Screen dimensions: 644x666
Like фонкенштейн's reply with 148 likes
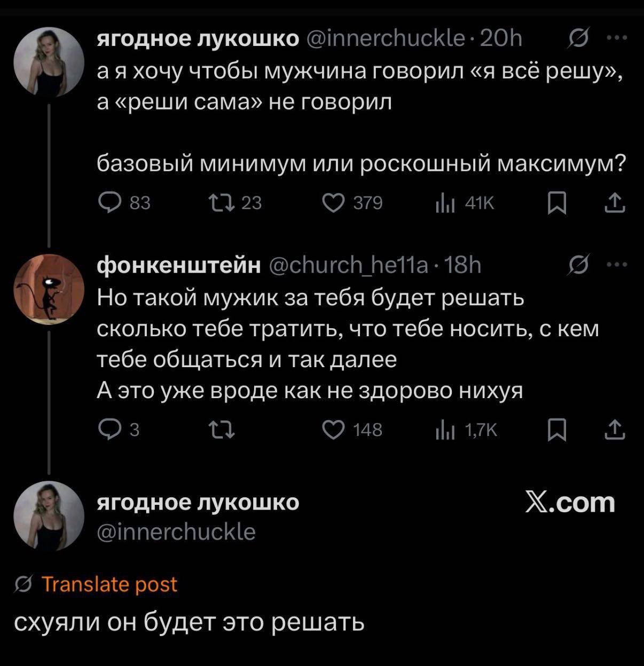[x=354, y=430]
